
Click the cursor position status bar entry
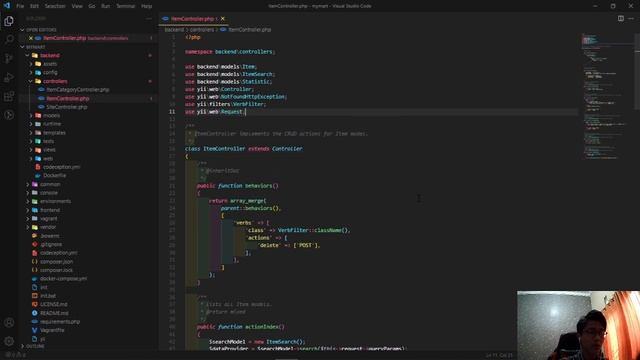coord(499,356)
